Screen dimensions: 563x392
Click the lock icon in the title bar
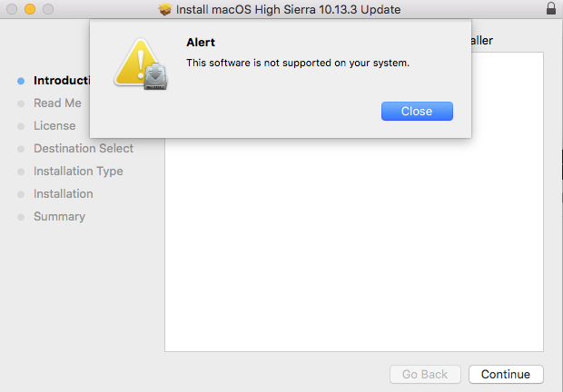click(x=551, y=8)
